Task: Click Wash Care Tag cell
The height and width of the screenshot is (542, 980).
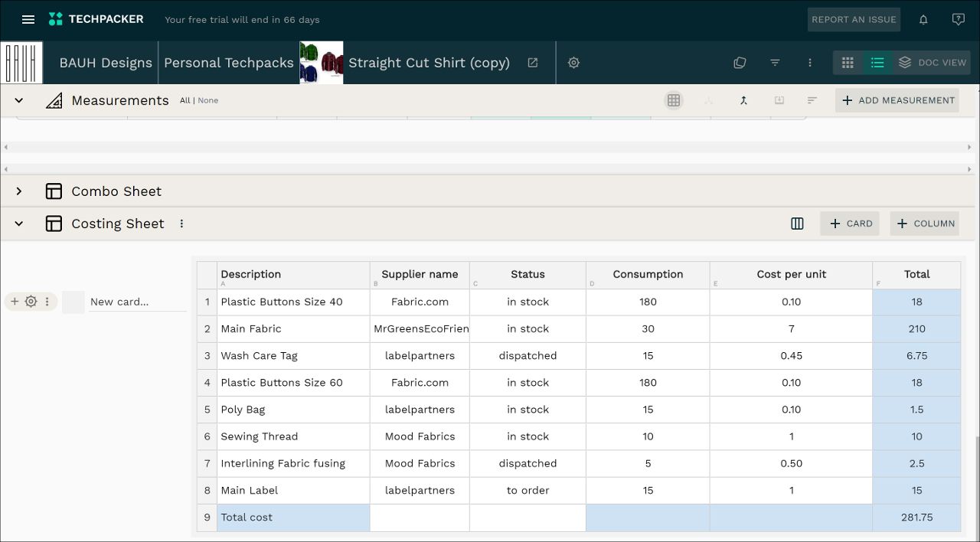Action: tap(293, 356)
